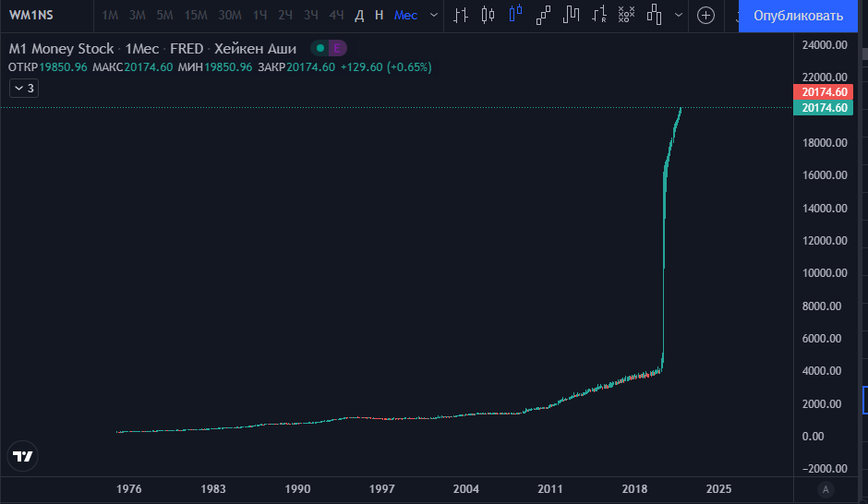Click the green 20174.60 price label
This screenshot has height=504, width=868.
(823, 107)
